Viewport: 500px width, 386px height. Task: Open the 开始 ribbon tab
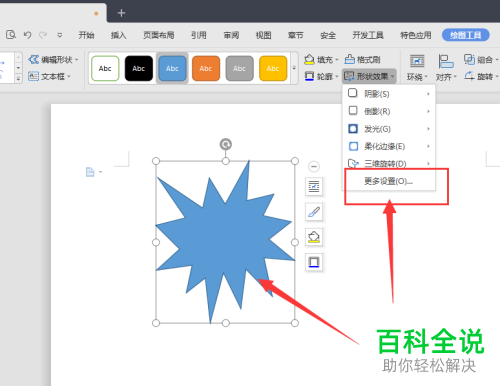pyautogui.click(x=86, y=35)
